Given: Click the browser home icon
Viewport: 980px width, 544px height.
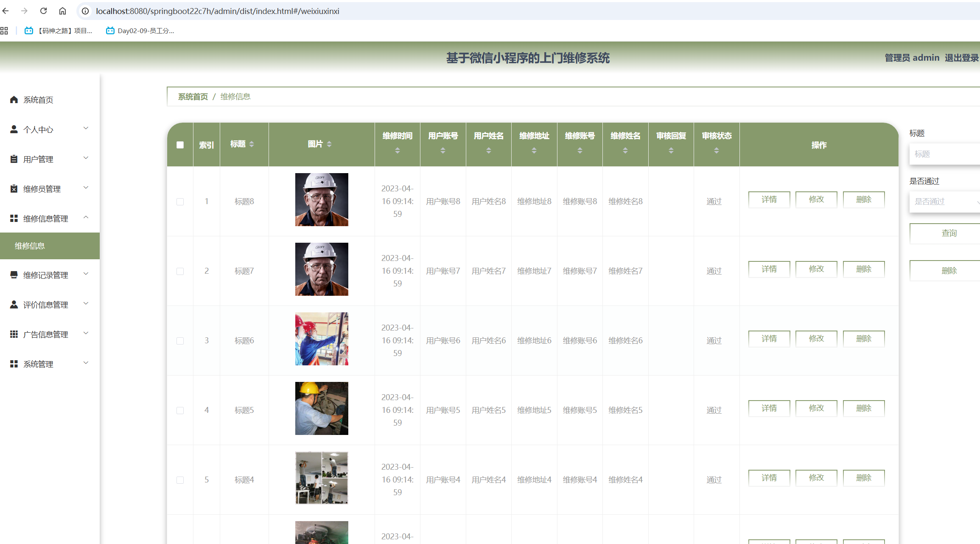Looking at the screenshot, I should click(62, 11).
